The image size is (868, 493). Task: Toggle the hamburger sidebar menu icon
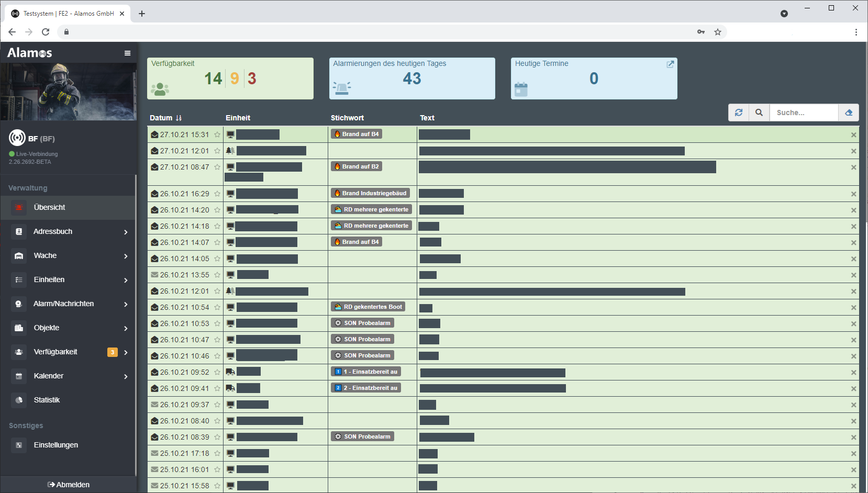pyautogui.click(x=127, y=53)
